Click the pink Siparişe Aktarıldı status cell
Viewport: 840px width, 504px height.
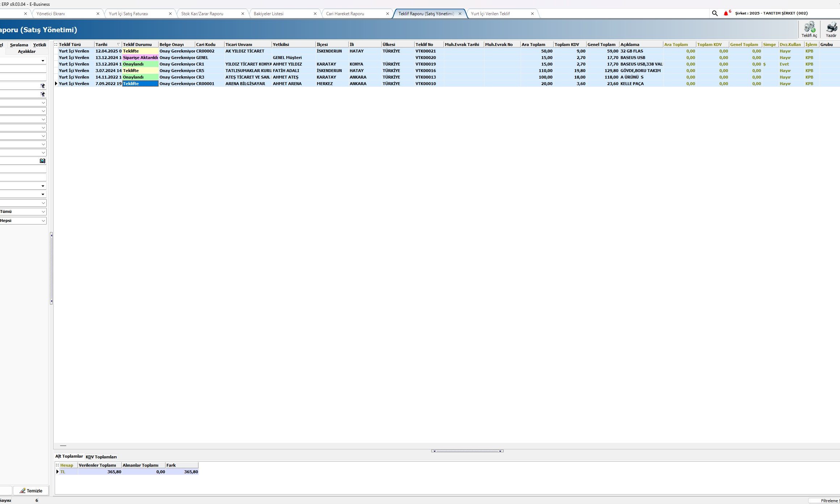(140, 58)
